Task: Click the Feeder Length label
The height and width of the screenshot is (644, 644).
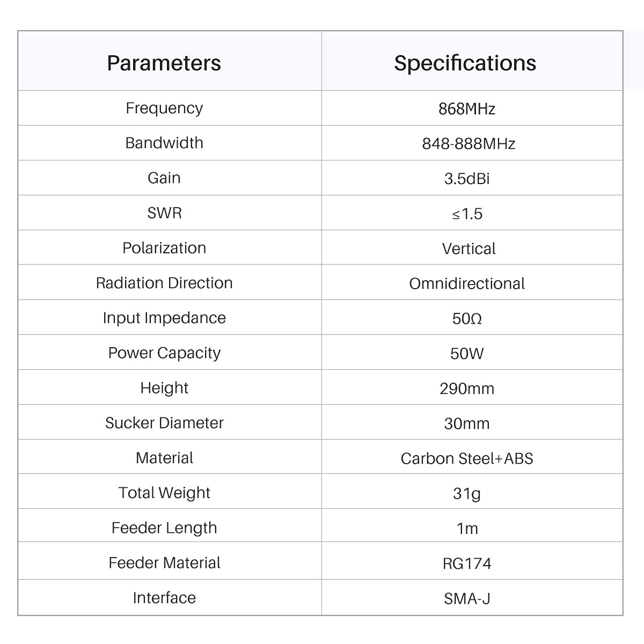Action: 164,528
